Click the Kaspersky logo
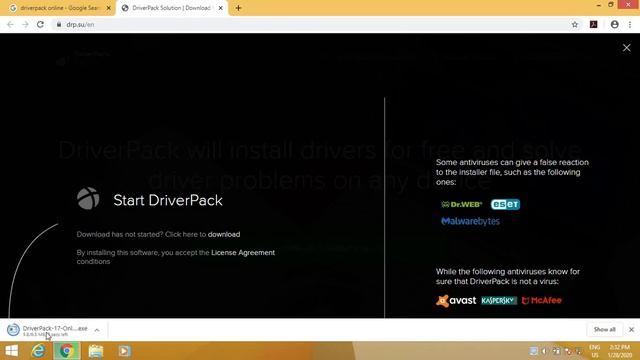Screen dimensions: 640x360 click(x=499, y=301)
